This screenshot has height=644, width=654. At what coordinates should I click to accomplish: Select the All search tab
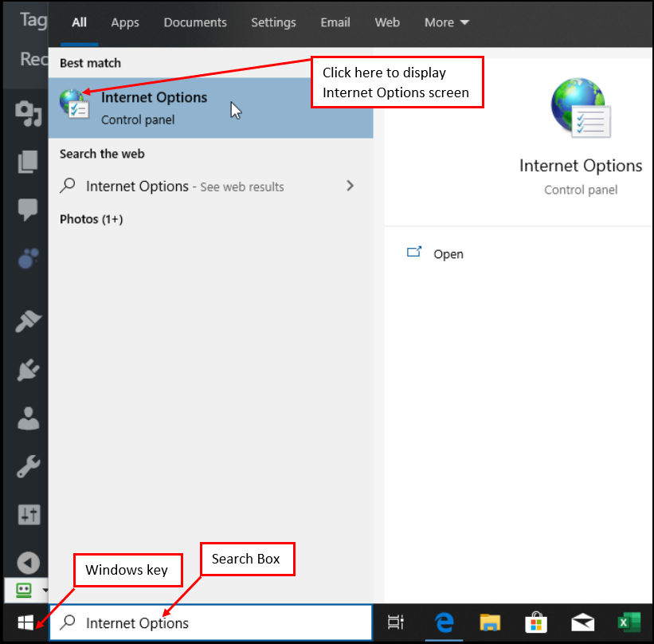click(x=79, y=22)
